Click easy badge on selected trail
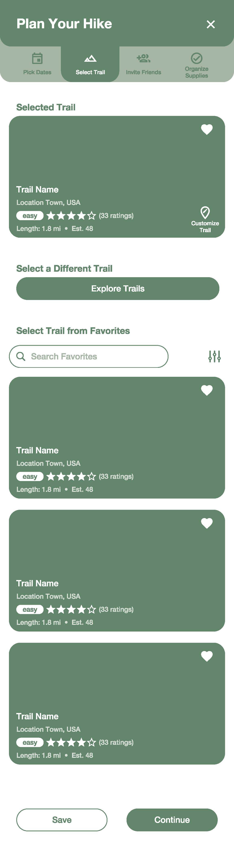 pyautogui.click(x=30, y=216)
